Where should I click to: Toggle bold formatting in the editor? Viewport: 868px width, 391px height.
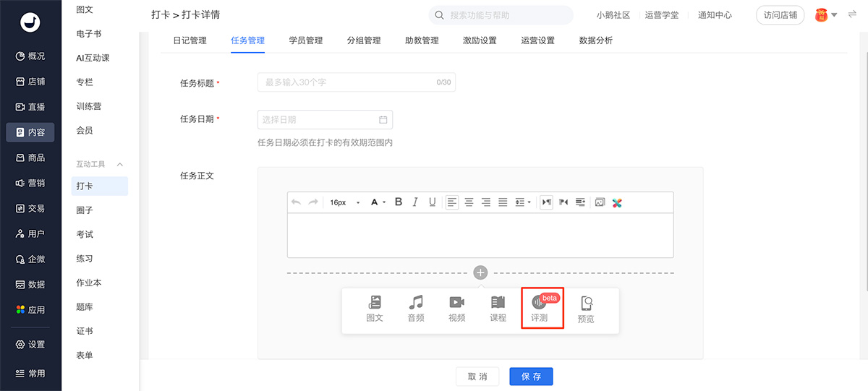tap(398, 202)
